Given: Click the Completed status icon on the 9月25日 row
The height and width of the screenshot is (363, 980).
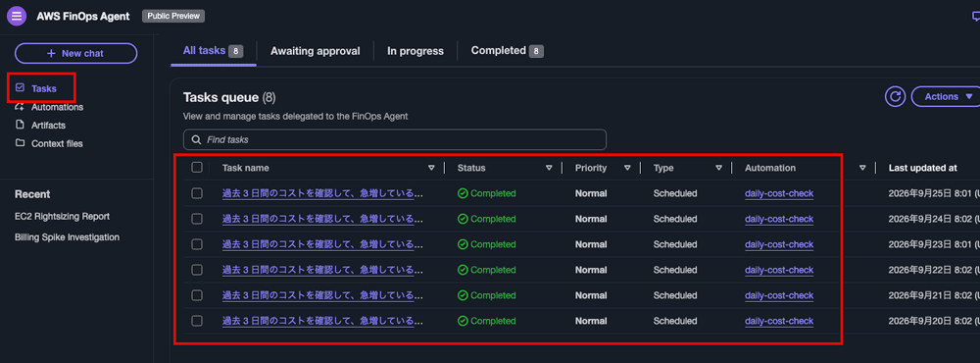Looking at the screenshot, I should 463,193.
